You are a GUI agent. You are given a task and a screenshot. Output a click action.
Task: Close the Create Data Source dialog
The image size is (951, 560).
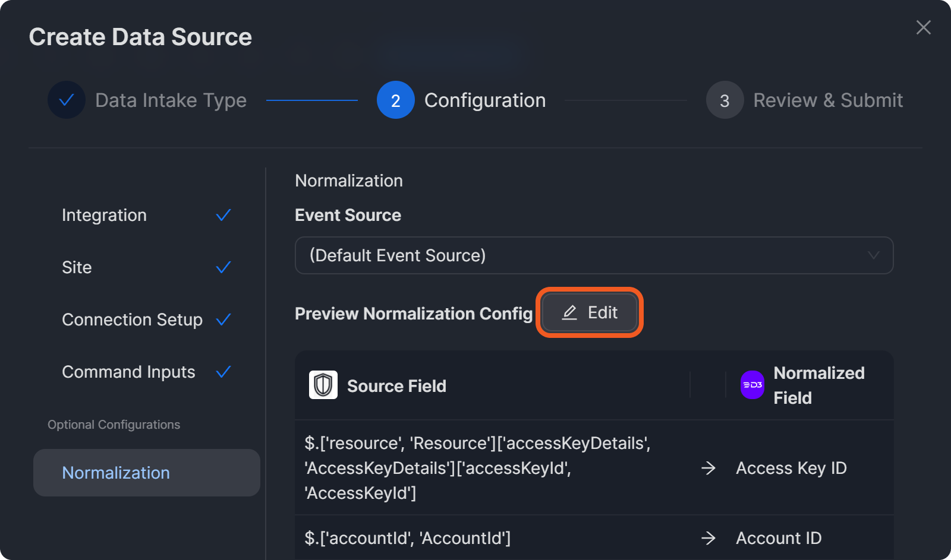point(923,27)
